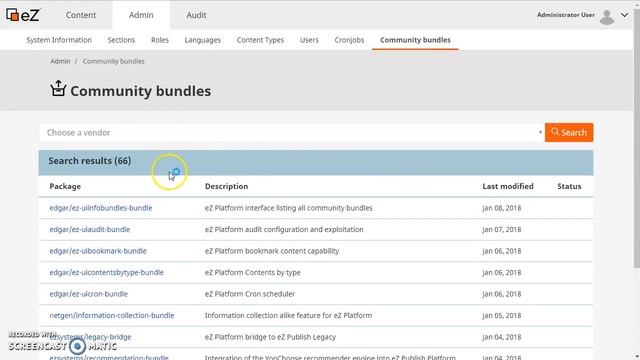This screenshot has height=360, width=640.
Task: Open edgar/ez-uicron-bundle package link
Action: point(89,294)
